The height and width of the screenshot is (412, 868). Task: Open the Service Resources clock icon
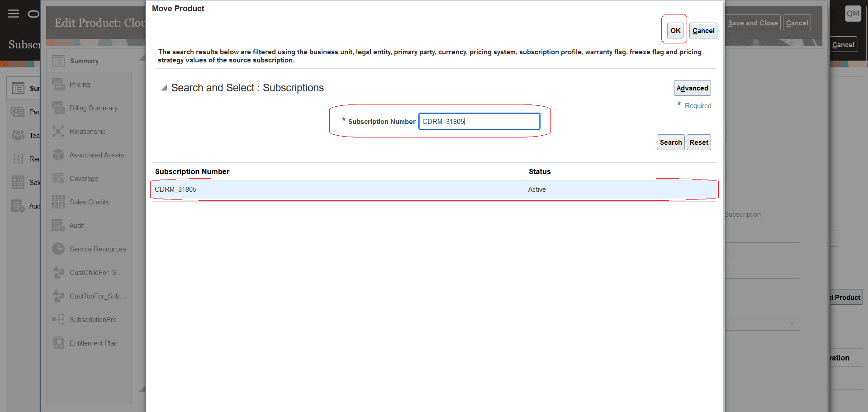coord(58,249)
